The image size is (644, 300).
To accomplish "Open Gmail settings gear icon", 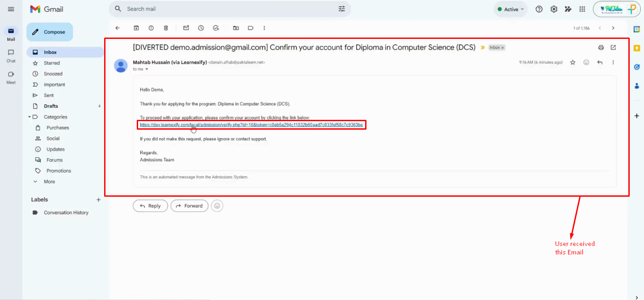I will 554,9.
